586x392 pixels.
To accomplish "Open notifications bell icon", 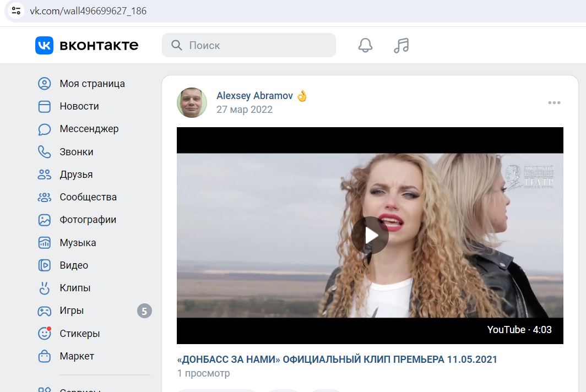I will [365, 45].
